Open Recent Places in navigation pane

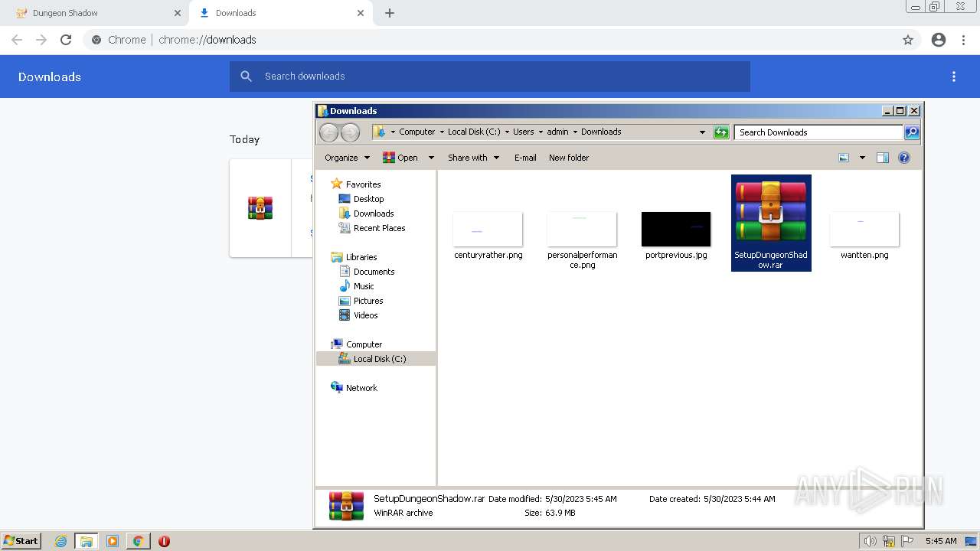pyautogui.click(x=379, y=228)
